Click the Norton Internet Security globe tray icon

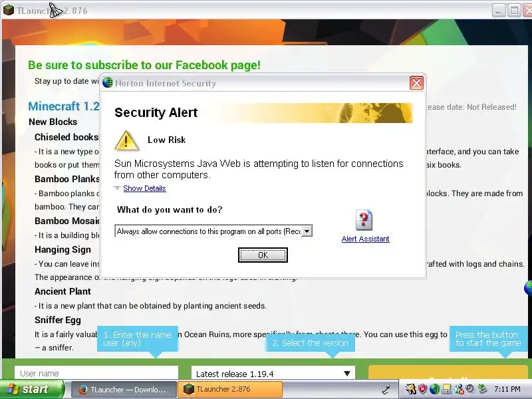pyautogui.click(x=435, y=389)
